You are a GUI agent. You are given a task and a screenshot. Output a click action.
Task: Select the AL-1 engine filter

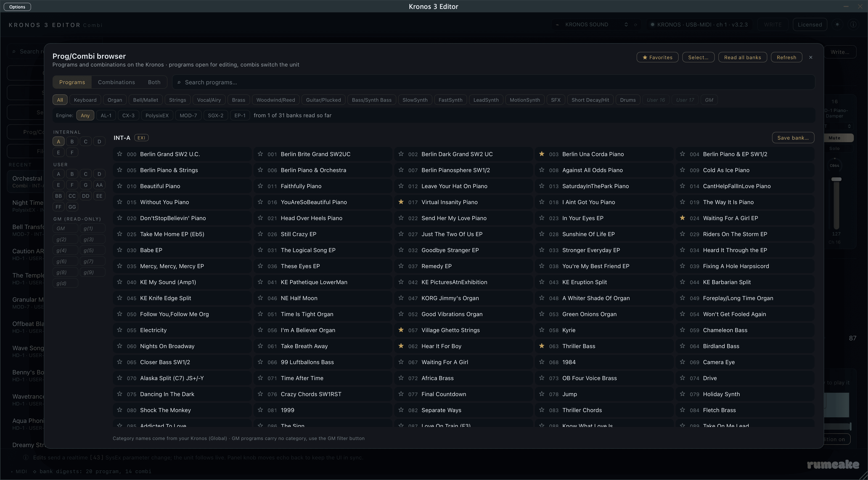point(106,116)
